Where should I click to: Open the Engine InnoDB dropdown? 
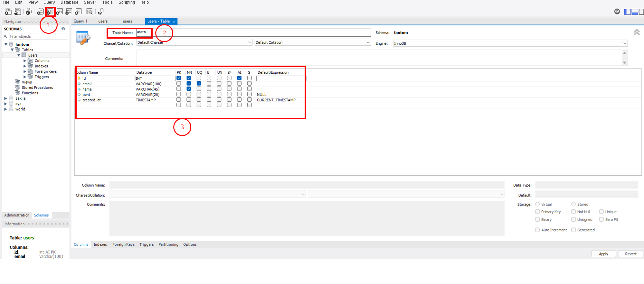point(510,43)
